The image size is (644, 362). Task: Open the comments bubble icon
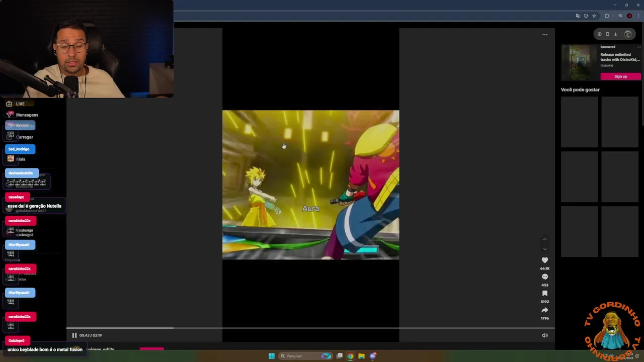(545, 277)
